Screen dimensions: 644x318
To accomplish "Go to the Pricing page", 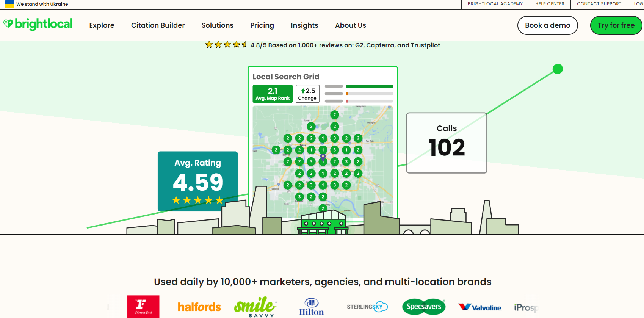I will (262, 25).
